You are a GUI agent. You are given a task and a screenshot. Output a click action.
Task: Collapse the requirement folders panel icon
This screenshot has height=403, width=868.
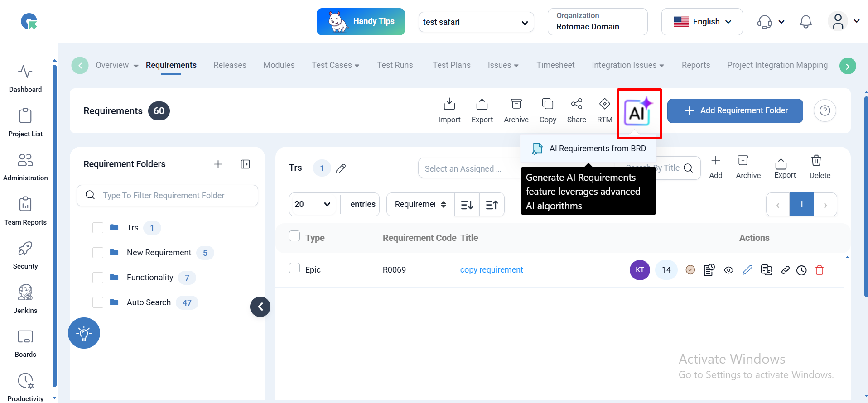pos(245,164)
